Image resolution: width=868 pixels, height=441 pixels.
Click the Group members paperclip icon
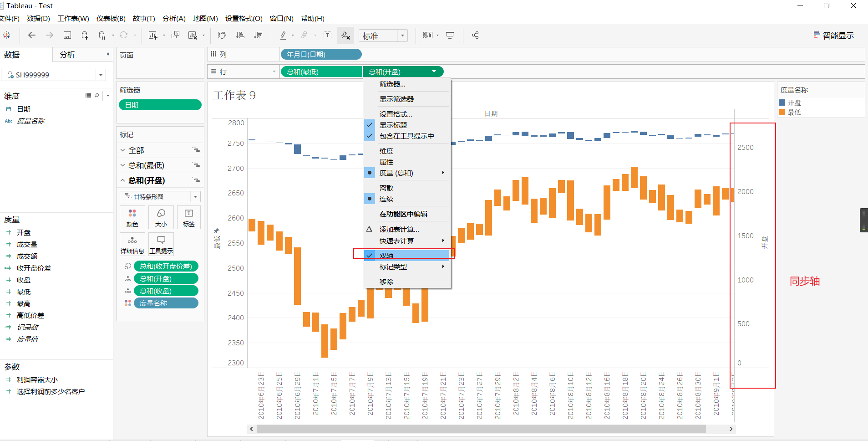click(304, 35)
